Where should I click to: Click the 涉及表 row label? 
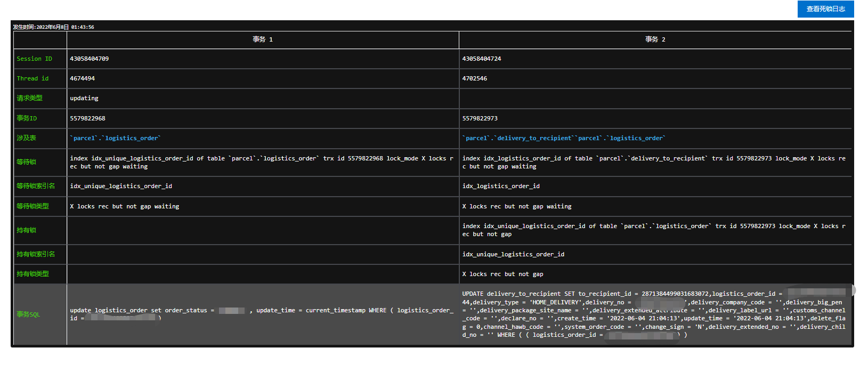[x=26, y=138]
